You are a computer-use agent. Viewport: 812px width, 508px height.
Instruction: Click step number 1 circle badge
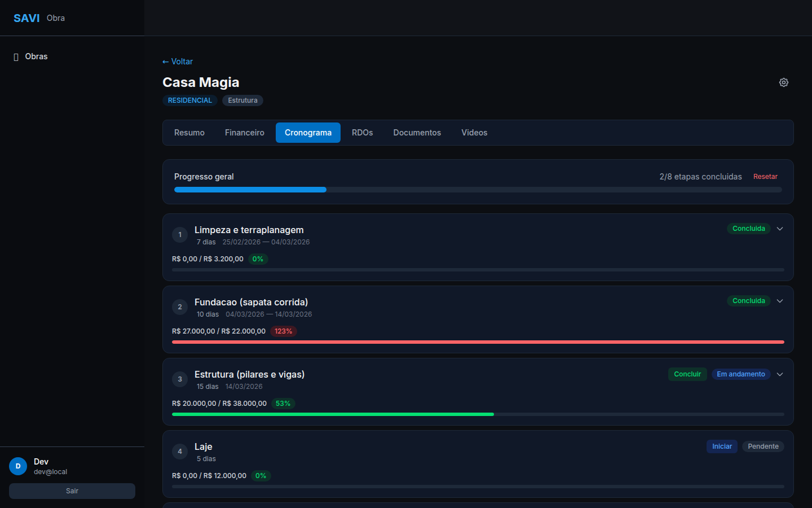click(180, 235)
